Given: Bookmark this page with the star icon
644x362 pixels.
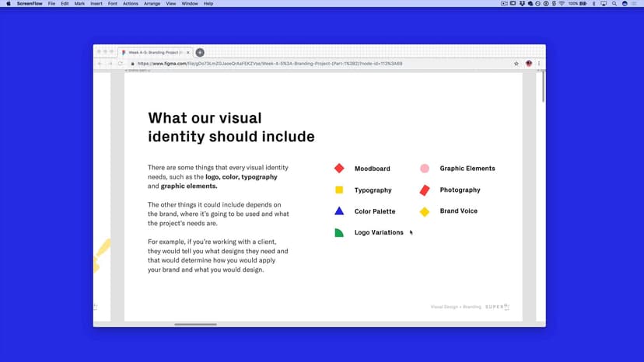Looking at the screenshot, I should coord(516,64).
